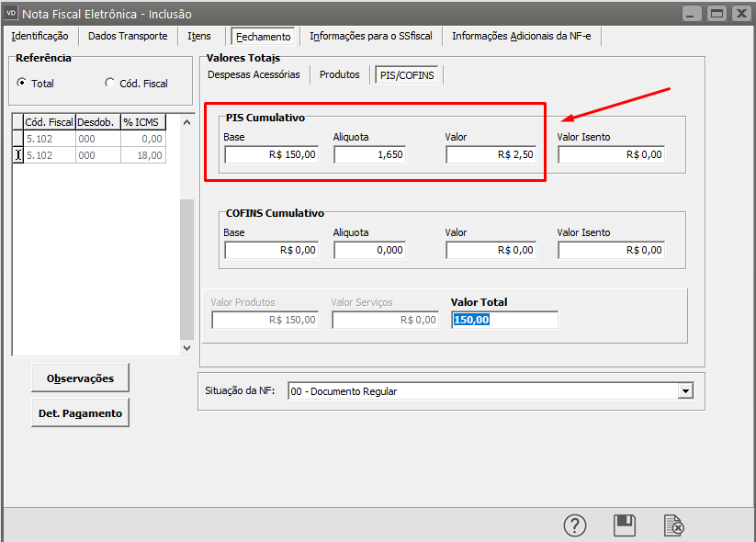
Task: Click the VD application icon in title bar
Action: pos(11,13)
